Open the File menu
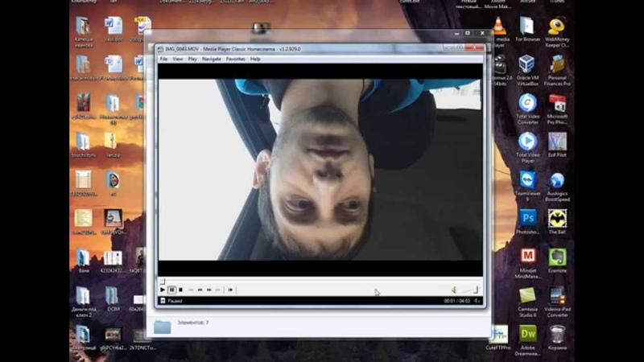This screenshot has width=644, height=362. click(163, 59)
